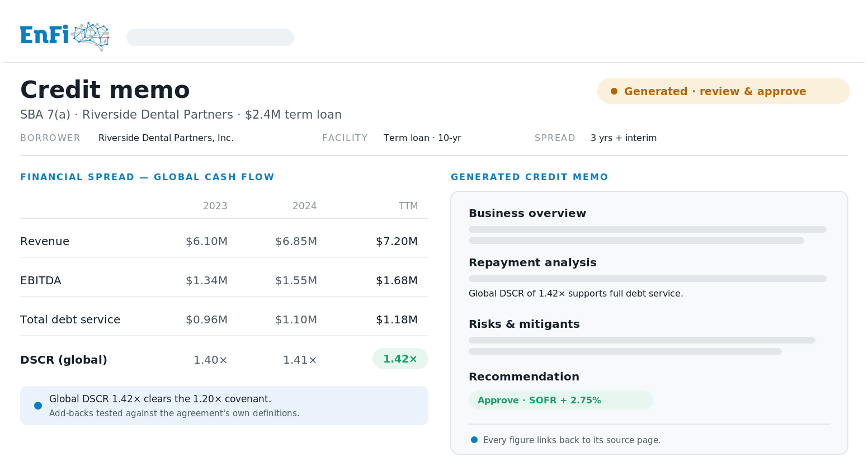Click 2024 revenue value $6.85M
Screen dimensions: 868x475
(296, 241)
